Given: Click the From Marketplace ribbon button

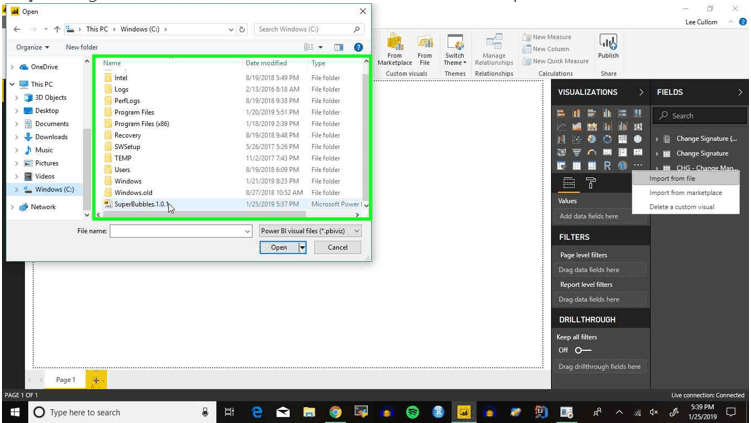Looking at the screenshot, I should [x=395, y=50].
